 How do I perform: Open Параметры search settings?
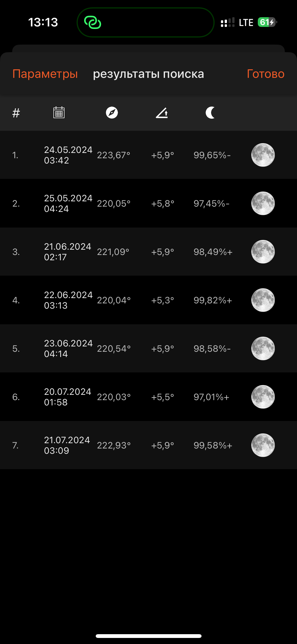[45, 74]
